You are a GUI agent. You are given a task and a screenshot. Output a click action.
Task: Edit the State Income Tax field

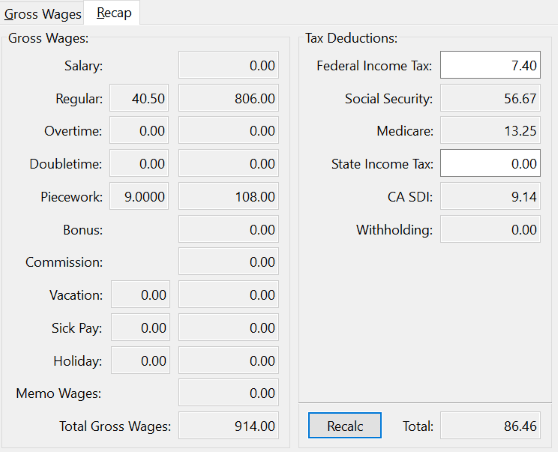490,163
